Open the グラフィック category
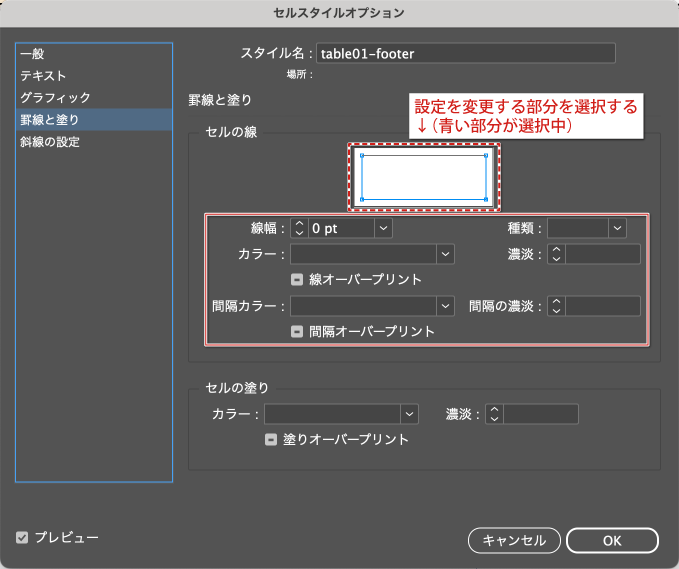The height and width of the screenshot is (569, 679). click(55, 98)
